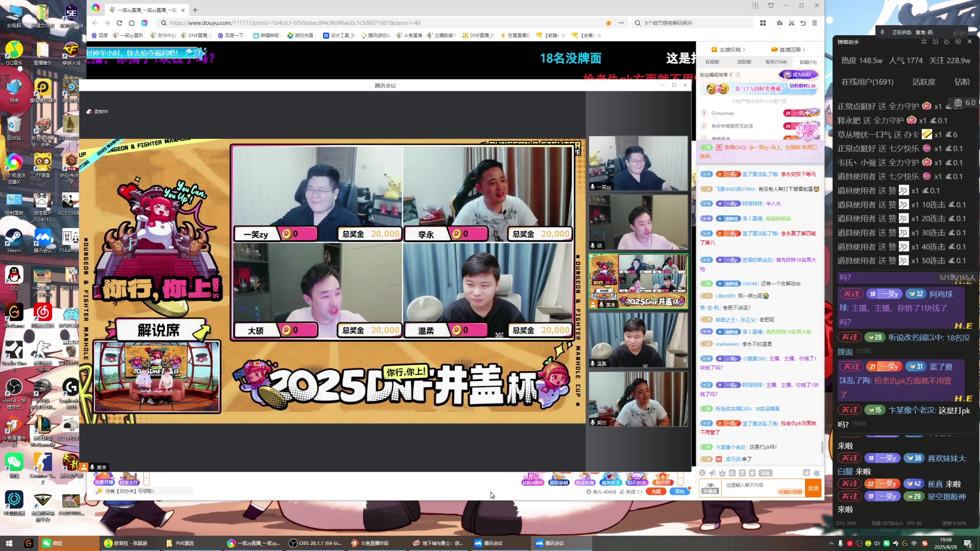Click the 521条/165人 new messages indicator
The width and height of the screenshot is (980, 551).
(x=957, y=278)
